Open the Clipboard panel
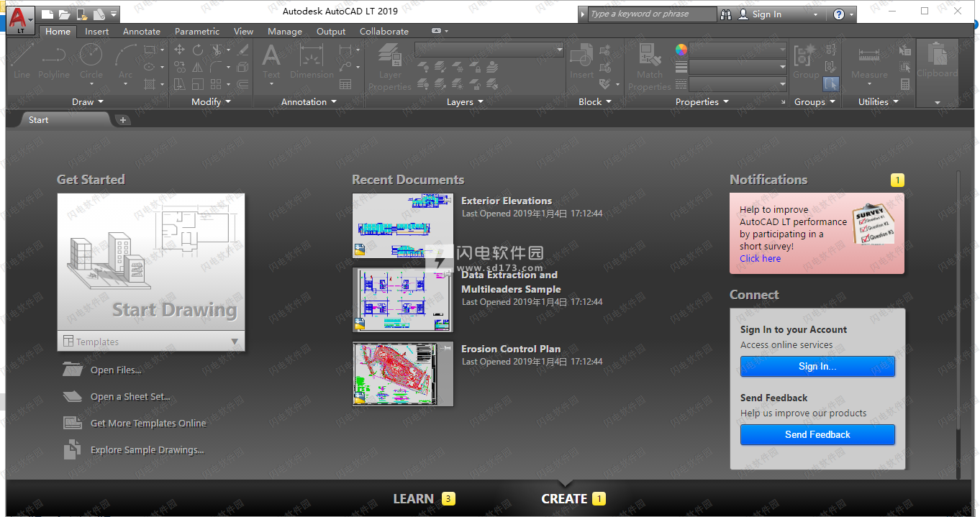Image resolution: width=980 pixels, height=517 pixels. coord(937,72)
